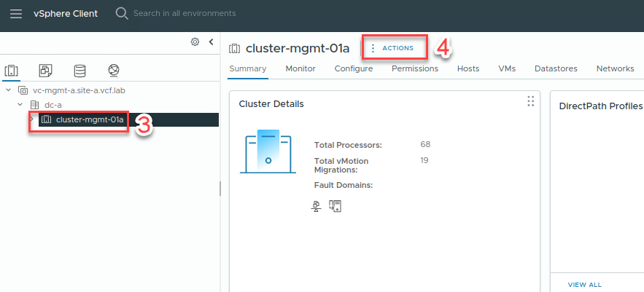Click VIEW ALL in DirectPath Profiles card
Viewport: 644px width, 292px height.
tap(584, 285)
